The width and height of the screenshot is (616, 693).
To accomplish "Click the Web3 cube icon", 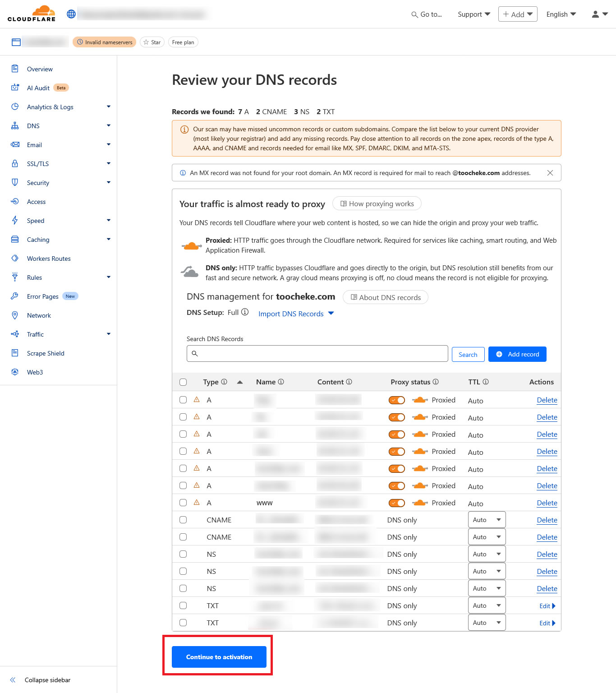I will (15, 372).
